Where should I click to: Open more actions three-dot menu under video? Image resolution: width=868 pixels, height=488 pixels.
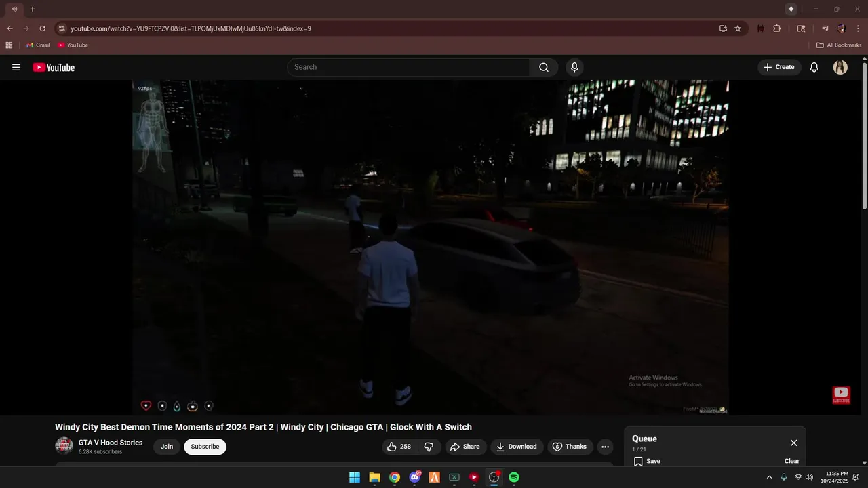tap(606, 447)
